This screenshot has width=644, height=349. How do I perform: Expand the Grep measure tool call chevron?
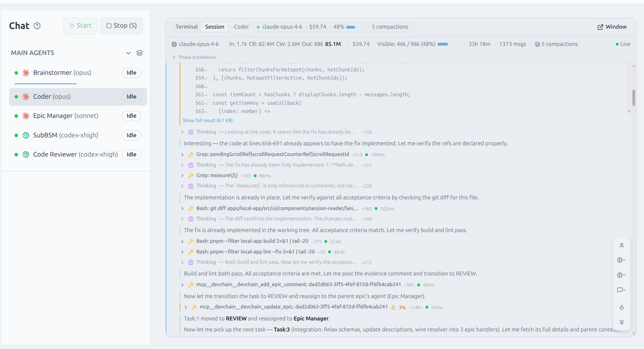coord(182,175)
